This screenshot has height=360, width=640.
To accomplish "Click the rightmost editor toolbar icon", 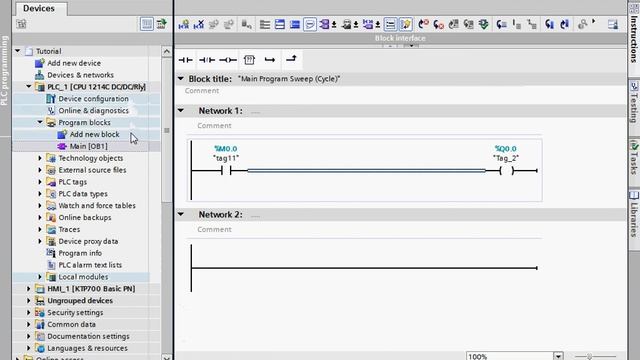I will [x=613, y=24].
